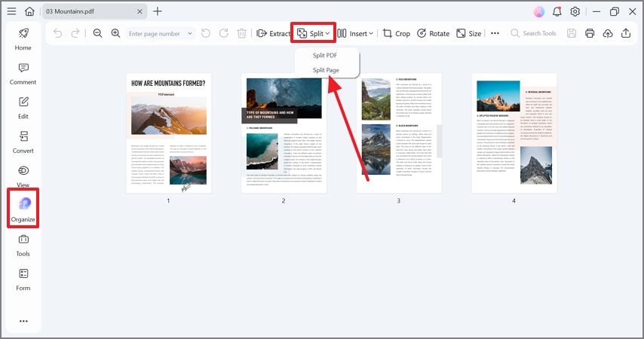Image resolution: width=644 pixels, height=339 pixels.
Task: Select the 03 Mountainn.pdf tab
Action: pyautogui.click(x=94, y=11)
